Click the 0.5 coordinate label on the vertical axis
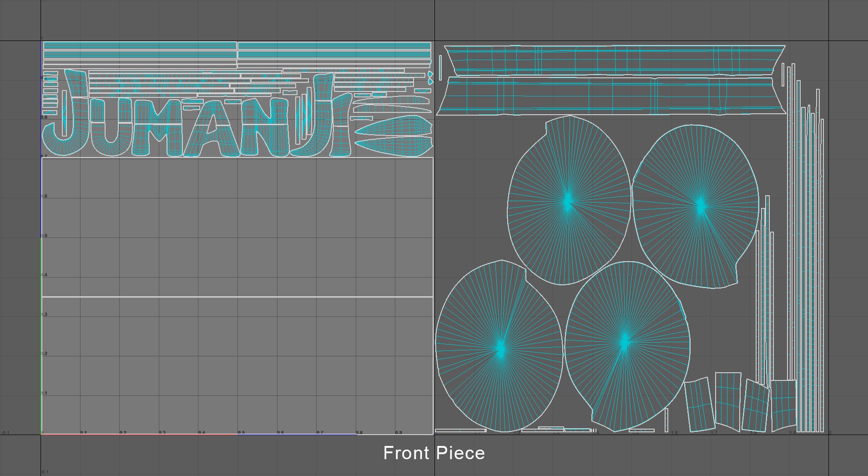 click(x=44, y=236)
